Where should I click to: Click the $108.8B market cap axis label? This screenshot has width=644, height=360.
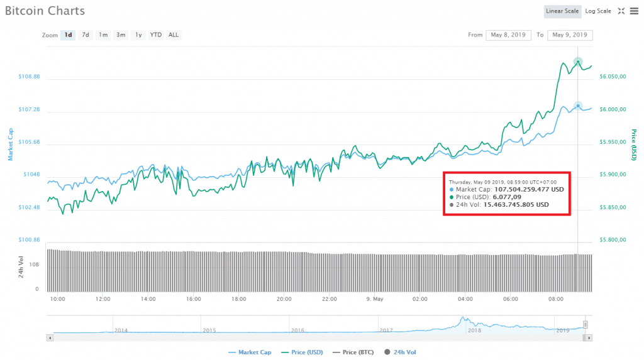click(x=29, y=77)
